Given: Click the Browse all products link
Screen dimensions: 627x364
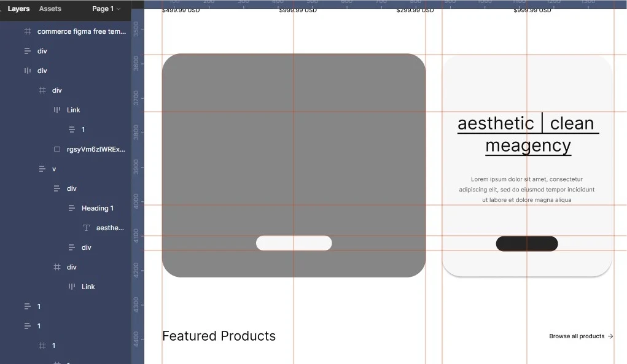Looking at the screenshot, I should pos(580,336).
